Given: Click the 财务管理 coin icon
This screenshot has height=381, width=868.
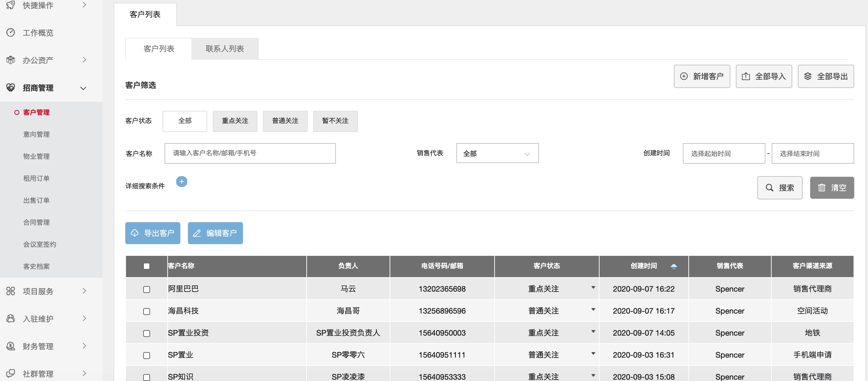Looking at the screenshot, I should pyautogui.click(x=11, y=346).
